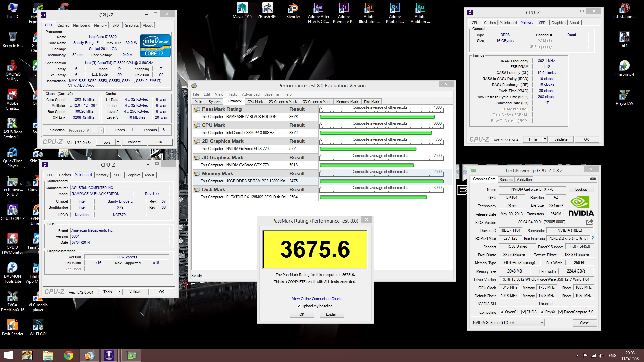The image size is (644, 362).
Task: Uncheck Upload my baseline checkbox
Action: pyautogui.click(x=299, y=306)
